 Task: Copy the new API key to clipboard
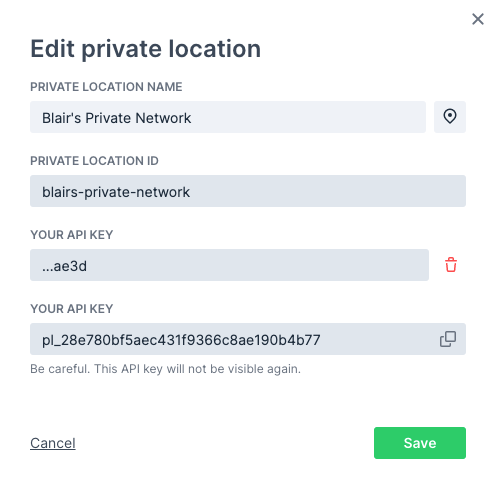pyautogui.click(x=448, y=339)
